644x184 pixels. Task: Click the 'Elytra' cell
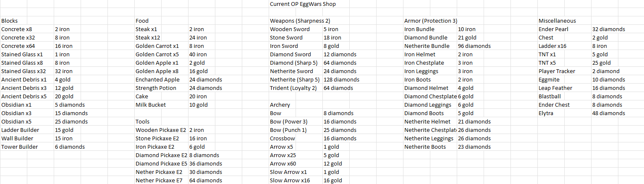(x=564, y=113)
